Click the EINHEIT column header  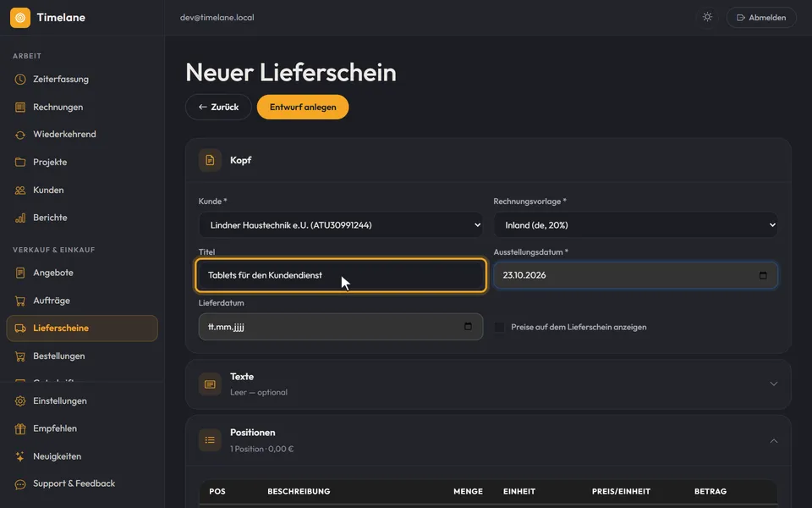(x=519, y=491)
